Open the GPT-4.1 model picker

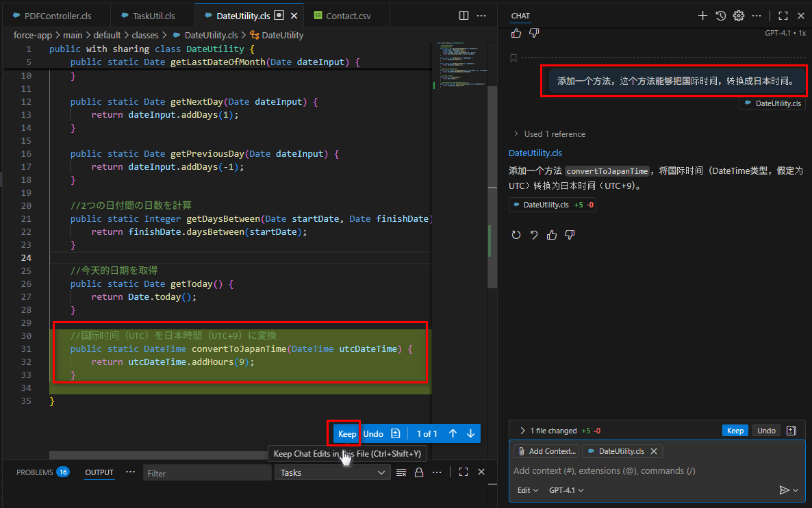pyautogui.click(x=566, y=490)
